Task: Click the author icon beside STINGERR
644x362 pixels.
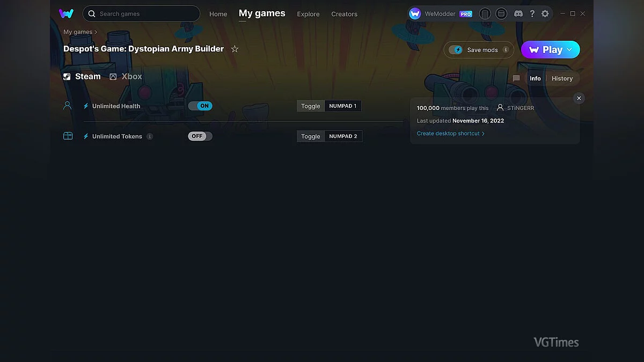Action: click(x=500, y=108)
